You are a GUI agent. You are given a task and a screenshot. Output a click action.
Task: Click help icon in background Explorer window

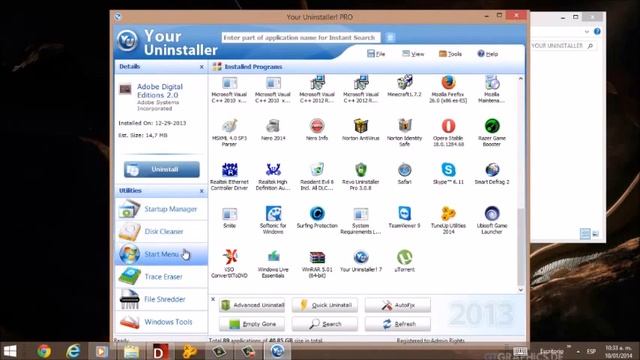coord(597,31)
